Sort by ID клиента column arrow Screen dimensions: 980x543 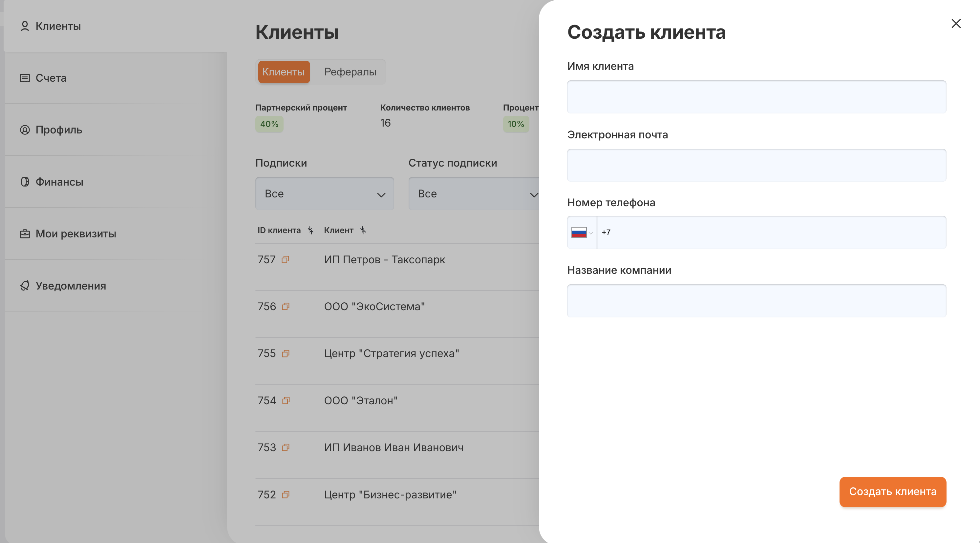point(311,230)
